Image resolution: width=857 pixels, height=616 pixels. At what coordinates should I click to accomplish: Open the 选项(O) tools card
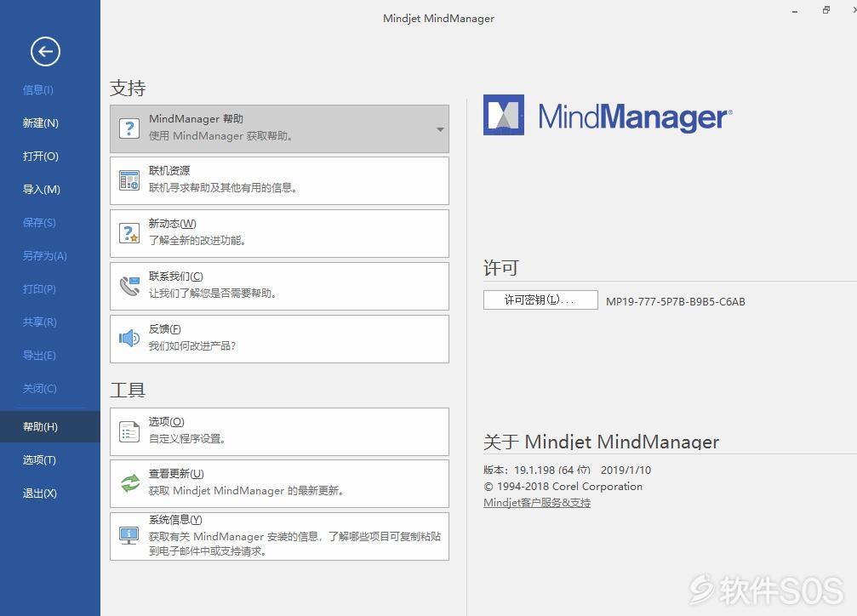(x=279, y=432)
